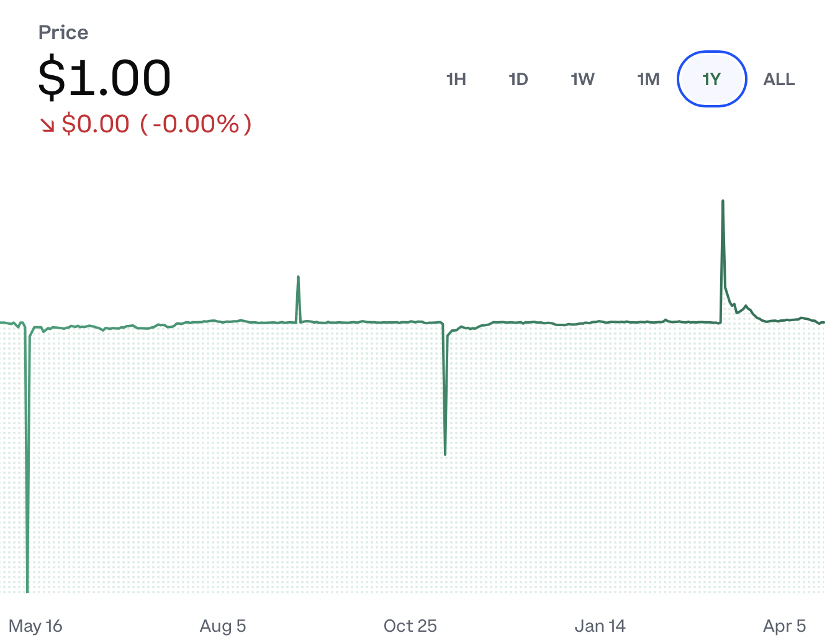Image resolution: width=840 pixels, height=638 pixels.
Task: Click the red down-arrow price change icon
Action: pos(48,125)
